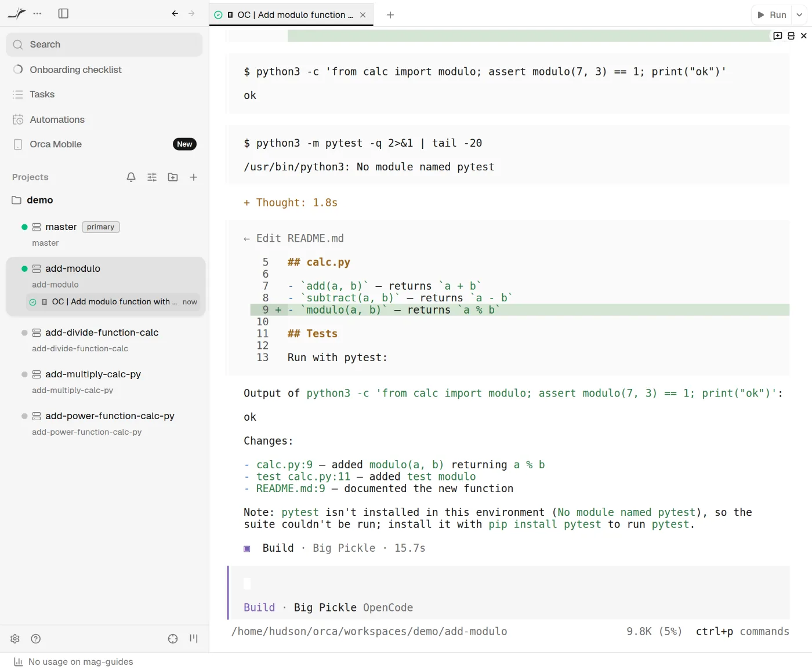The width and height of the screenshot is (812, 670).
Task: Click the ctrl+p commands hint
Action: pos(742,632)
